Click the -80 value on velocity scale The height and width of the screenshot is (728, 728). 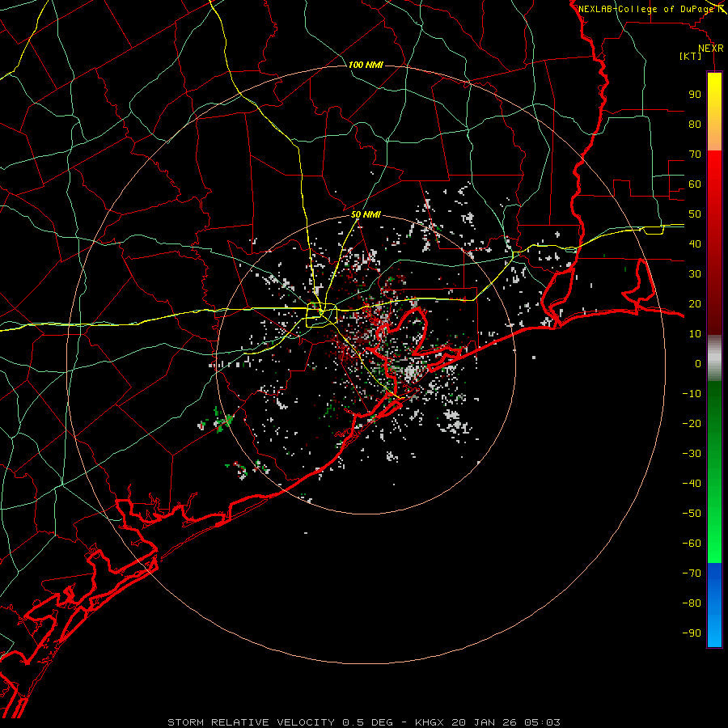click(692, 603)
